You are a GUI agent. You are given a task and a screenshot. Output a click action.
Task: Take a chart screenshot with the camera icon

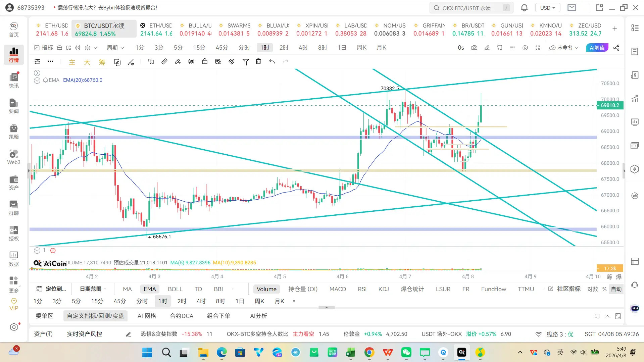click(x=474, y=48)
